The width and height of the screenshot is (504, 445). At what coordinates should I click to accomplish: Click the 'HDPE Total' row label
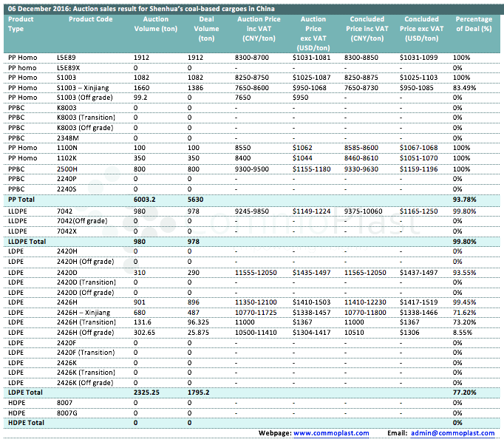25,422
